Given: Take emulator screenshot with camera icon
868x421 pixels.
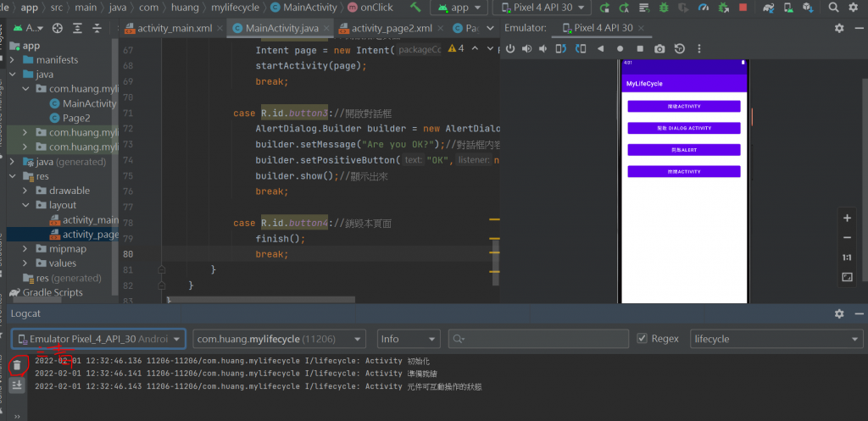Looking at the screenshot, I should [x=659, y=48].
